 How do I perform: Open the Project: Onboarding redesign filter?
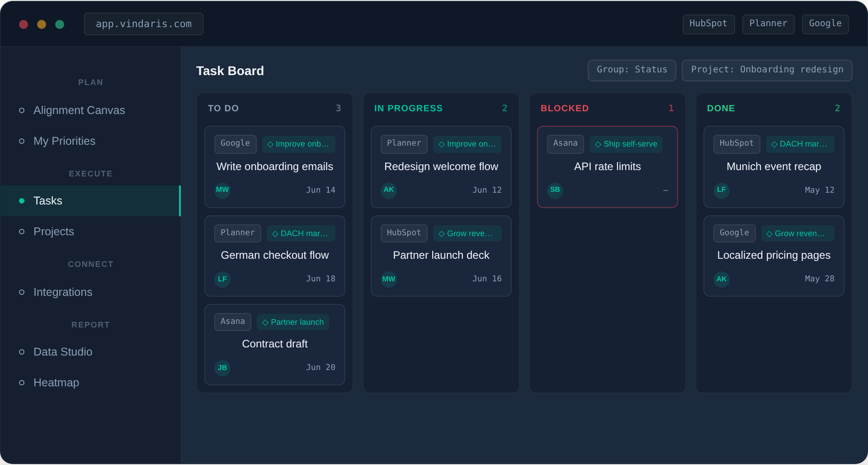coord(767,70)
